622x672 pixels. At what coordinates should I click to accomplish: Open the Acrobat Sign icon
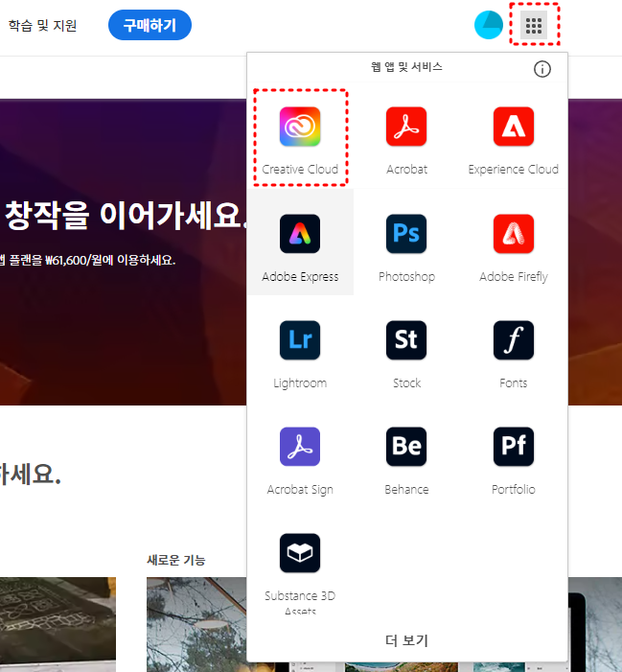(300, 446)
